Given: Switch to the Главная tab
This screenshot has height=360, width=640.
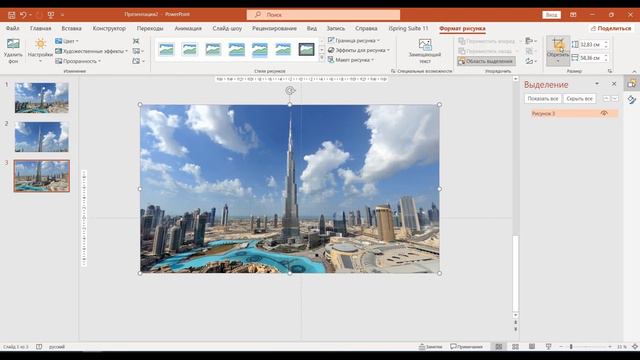Looking at the screenshot, I should tap(40, 28).
